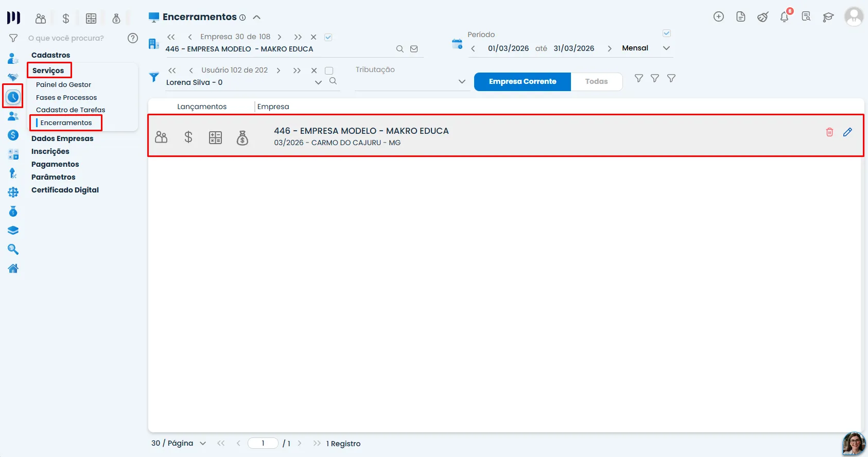Screen dimensions: 868x457
Task: Click the plus circle icon in the header
Action: (719, 17)
